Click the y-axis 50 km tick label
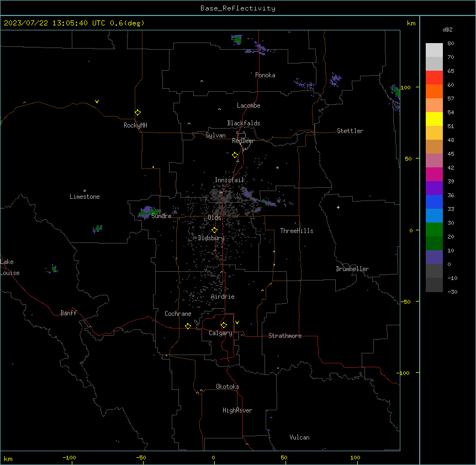Screen dimensions: 476x465 tap(408, 158)
